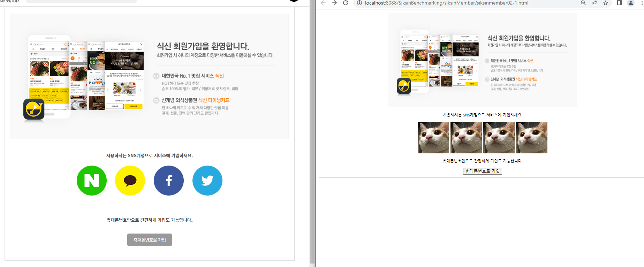Click the Siksin app logo in left banner

click(34, 109)
